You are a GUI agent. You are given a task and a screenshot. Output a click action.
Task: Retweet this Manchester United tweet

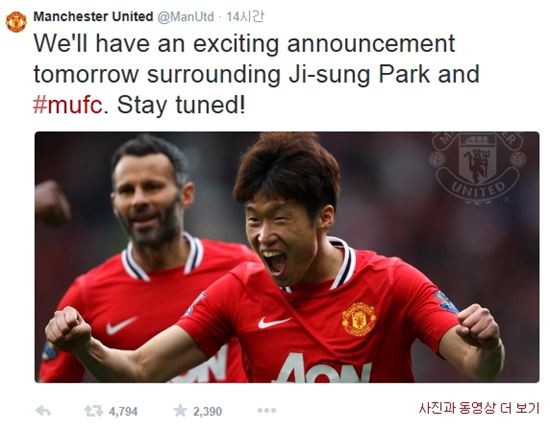93,411
